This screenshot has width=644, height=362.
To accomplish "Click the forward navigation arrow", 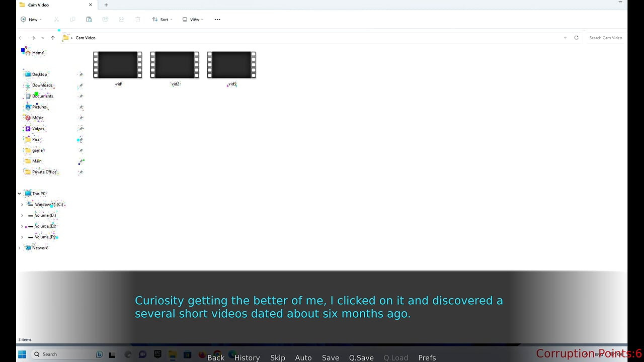I will (33, 38).
